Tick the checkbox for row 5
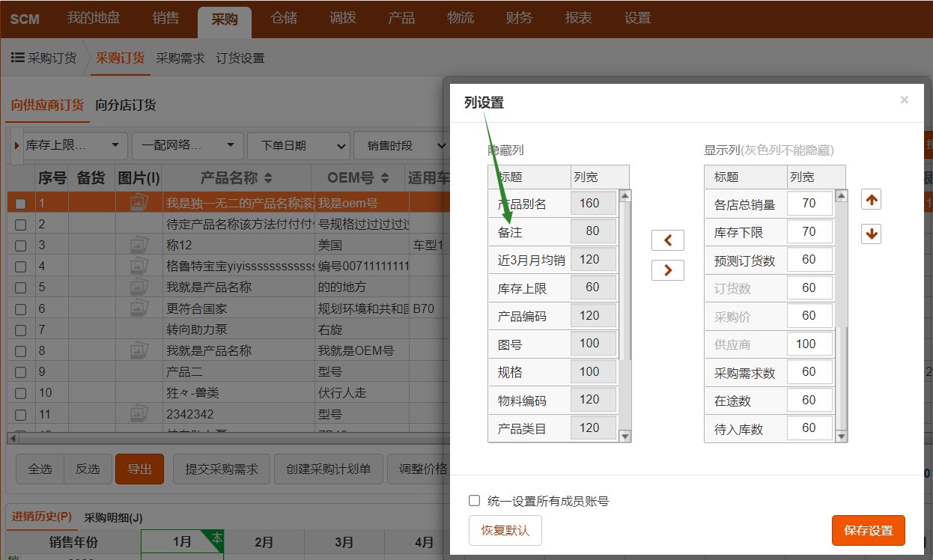The height and width of the screenshot is (560, 933). (x=21, y=287)
